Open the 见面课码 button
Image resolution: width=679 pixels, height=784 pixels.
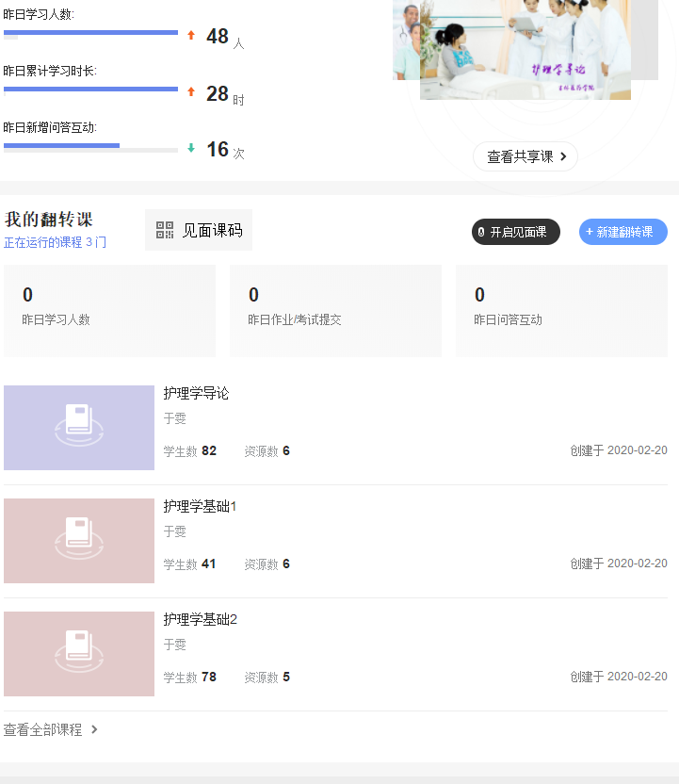pyautogui.click(x=199, y=230)
